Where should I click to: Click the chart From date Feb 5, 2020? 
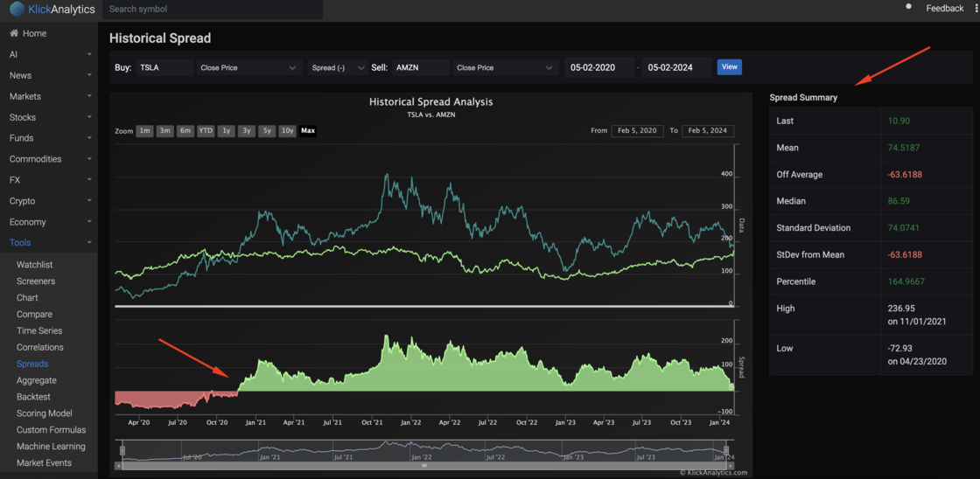pyautogui.click(x=638, y=131)
